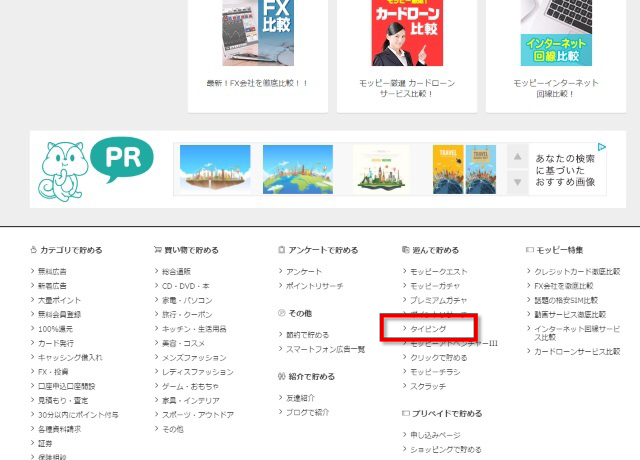Image resolution: width=640 pixels, height=460 pixels.
Task: Open the globe landmarks ad thumbnail
Action: point(298,169)
